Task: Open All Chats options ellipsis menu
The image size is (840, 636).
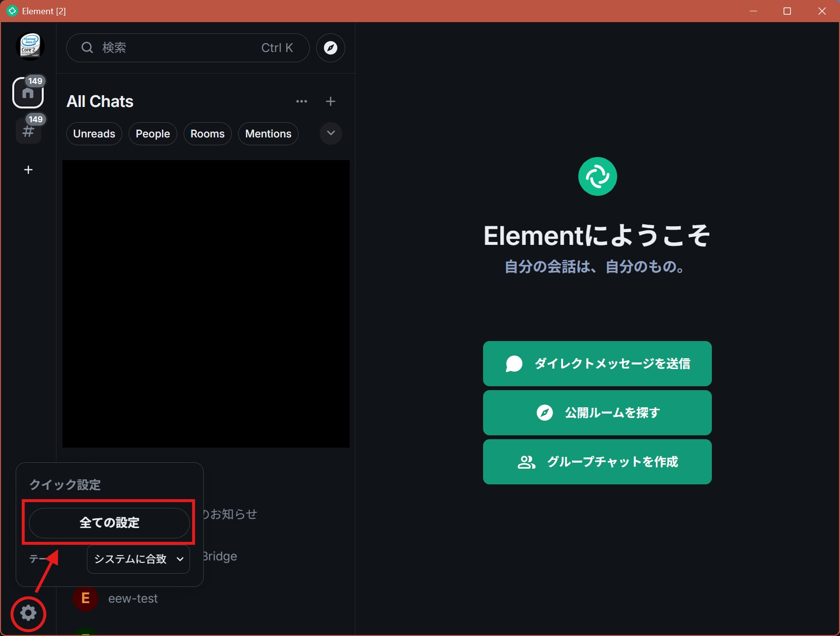Action: tap(301, 101)
